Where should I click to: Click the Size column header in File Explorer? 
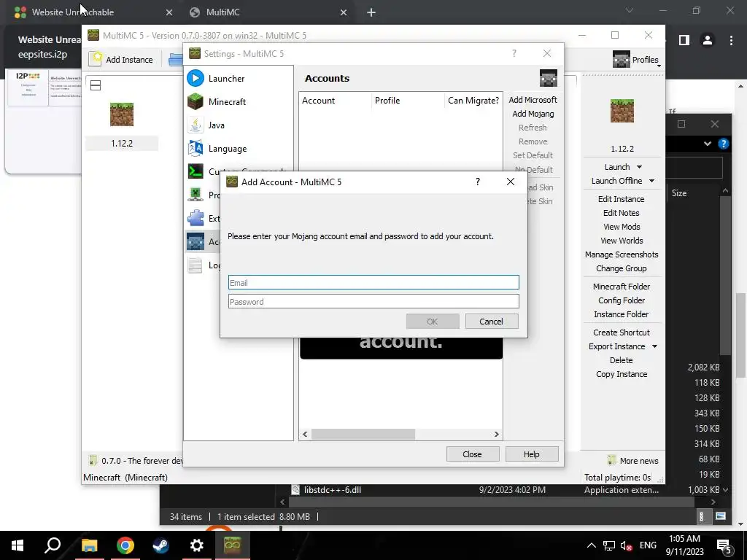tap(679, 192)
